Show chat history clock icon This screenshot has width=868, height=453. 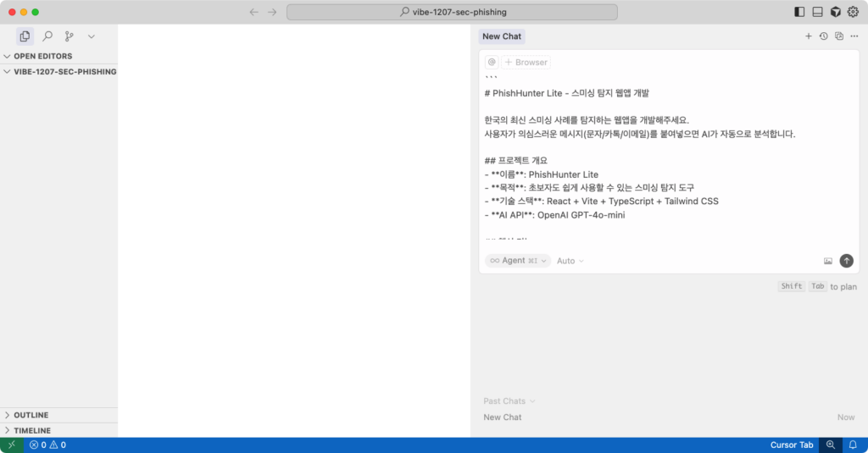coord(823,36)
